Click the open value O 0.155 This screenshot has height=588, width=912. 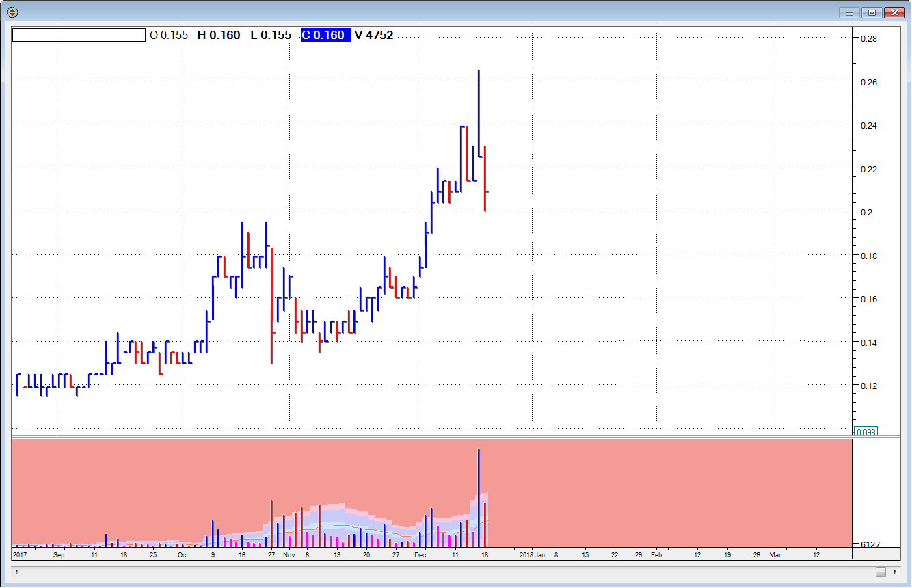[169, 35]
